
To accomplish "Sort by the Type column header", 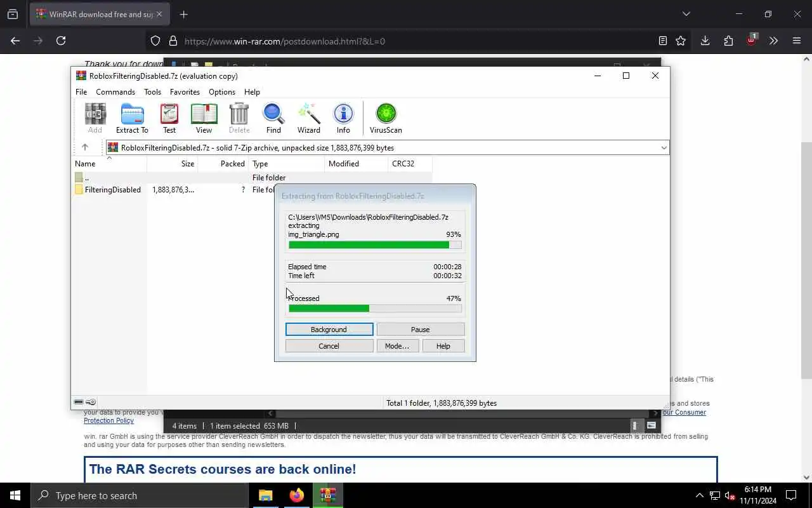I will coord(287,164).
